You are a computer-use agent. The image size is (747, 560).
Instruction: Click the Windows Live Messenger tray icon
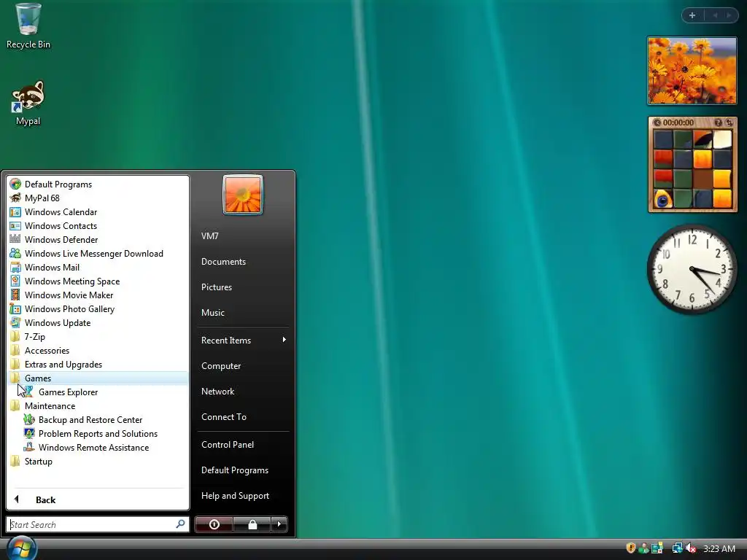(643, 548)
